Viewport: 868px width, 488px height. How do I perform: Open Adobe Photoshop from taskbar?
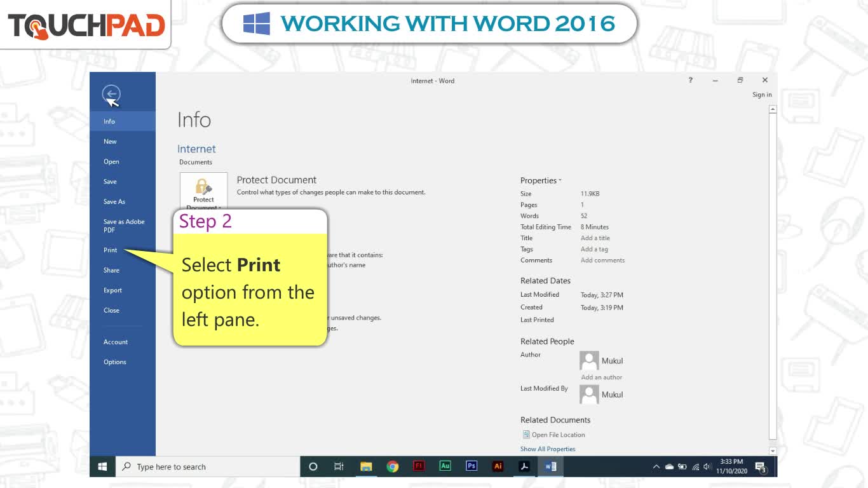[471, 466]
